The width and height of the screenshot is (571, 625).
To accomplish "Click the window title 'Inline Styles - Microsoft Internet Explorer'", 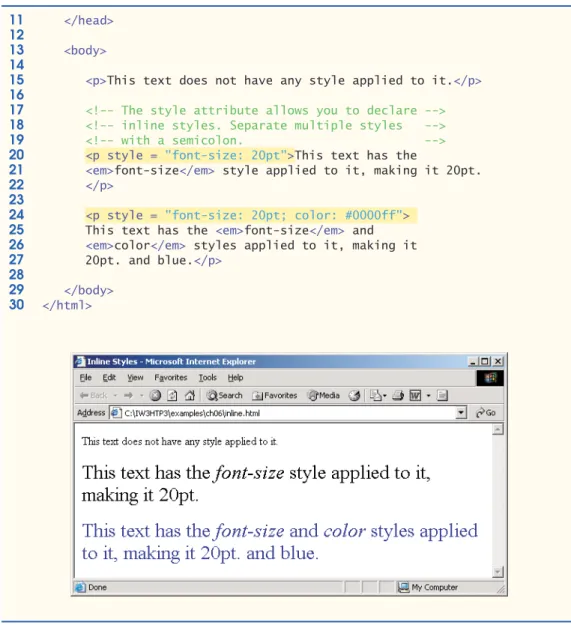I will 171,362.
